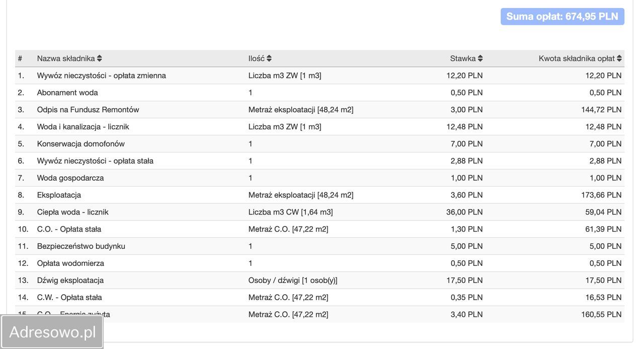The image size is (644, 349).
Task: Click the Suma opłat total badge
Action: coord(562,17)
